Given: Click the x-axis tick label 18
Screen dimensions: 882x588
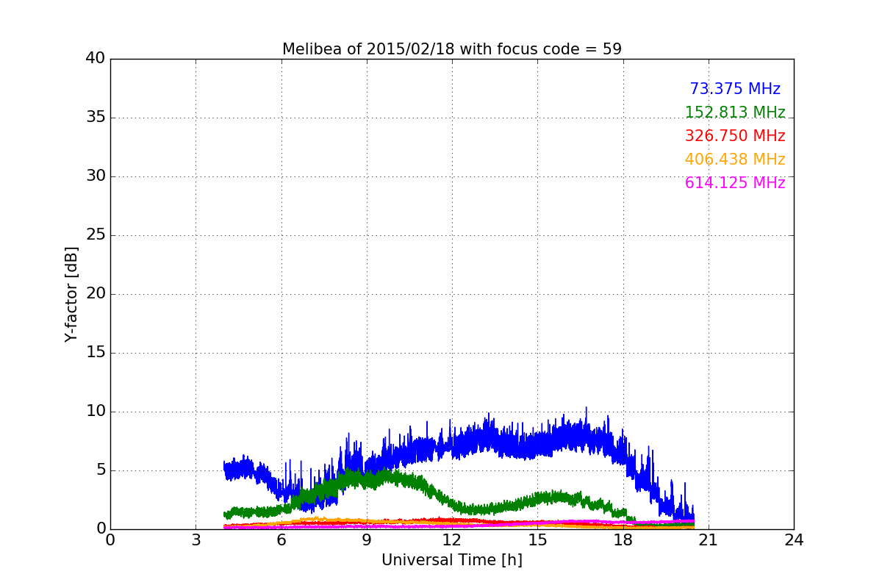Looking at the screenshot, I should [x=623, y=540].
